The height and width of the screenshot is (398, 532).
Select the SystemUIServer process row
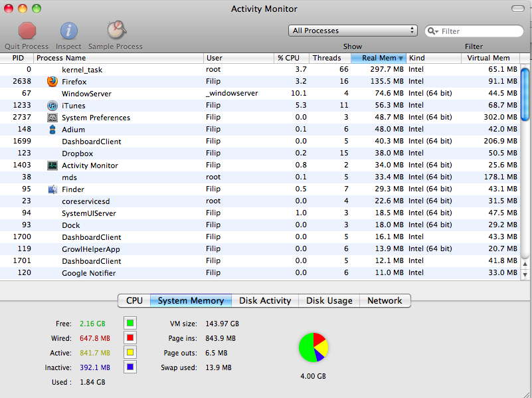click(x=260, y=213)
